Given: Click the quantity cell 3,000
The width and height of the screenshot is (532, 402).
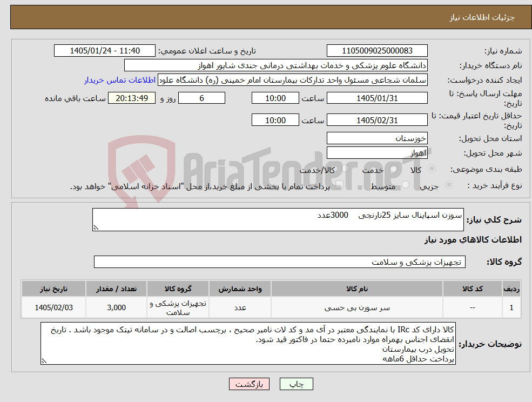Looking at the screenshot, I should point(116,307).
